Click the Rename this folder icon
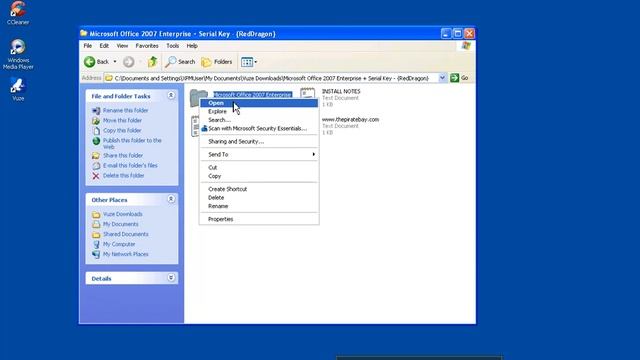Image resolution: width=640 pixels, height=360 pixels. [x=96, y=111]
